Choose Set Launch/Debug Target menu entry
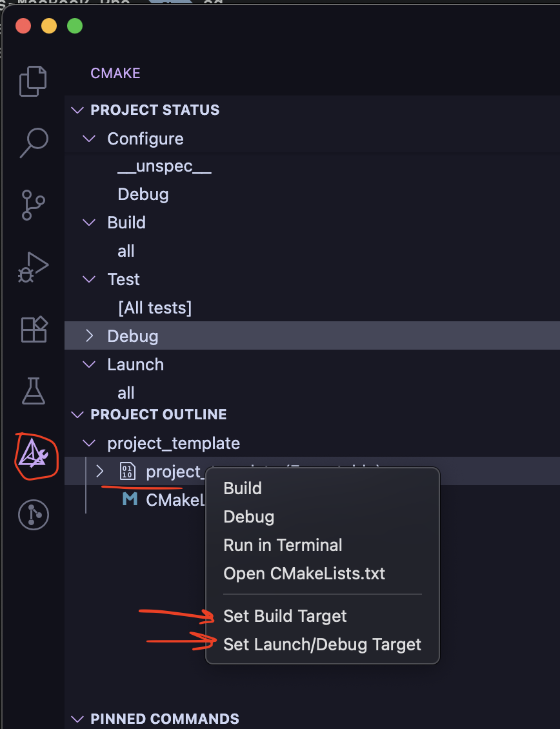This screenshot has height=729, width=560. 322,644
